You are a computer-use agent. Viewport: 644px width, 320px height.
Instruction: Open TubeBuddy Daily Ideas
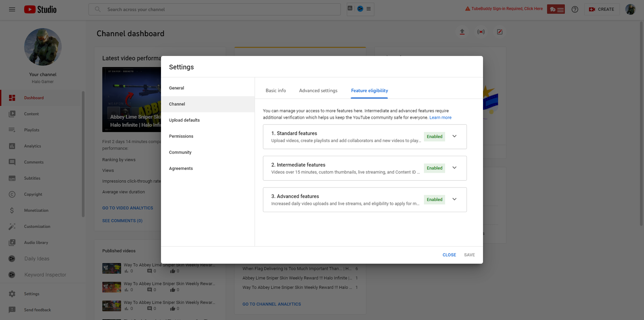pos(40,259)
